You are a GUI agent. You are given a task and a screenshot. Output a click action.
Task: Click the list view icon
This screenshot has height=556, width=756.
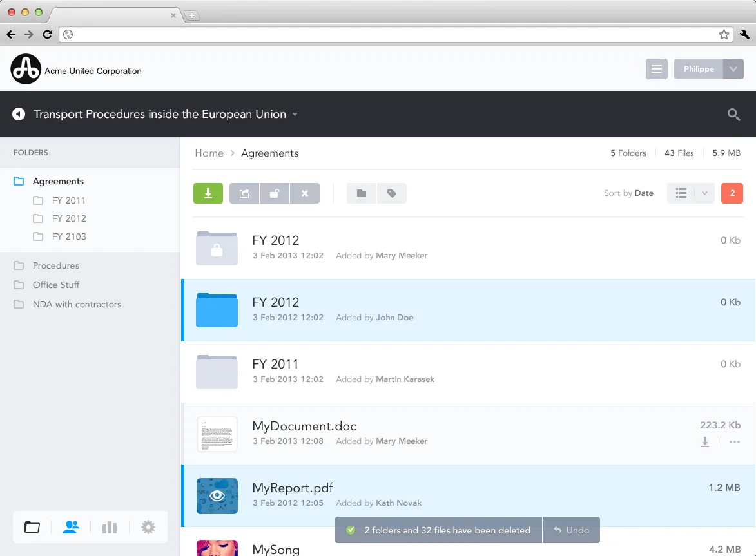point(681,193)
